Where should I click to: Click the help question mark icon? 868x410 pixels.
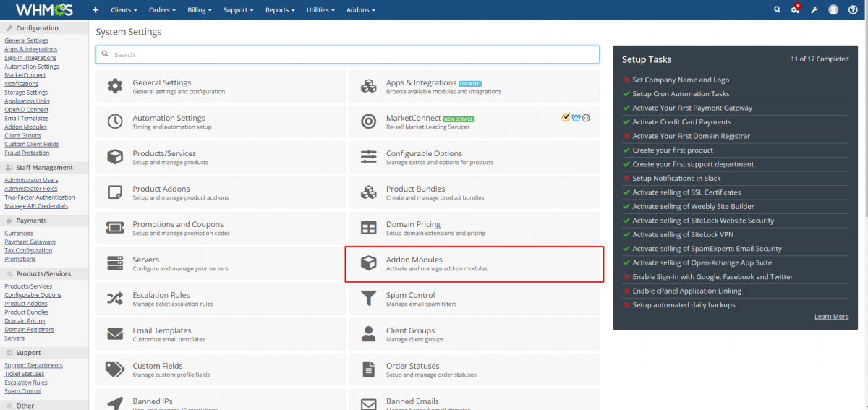pos(853,10)
